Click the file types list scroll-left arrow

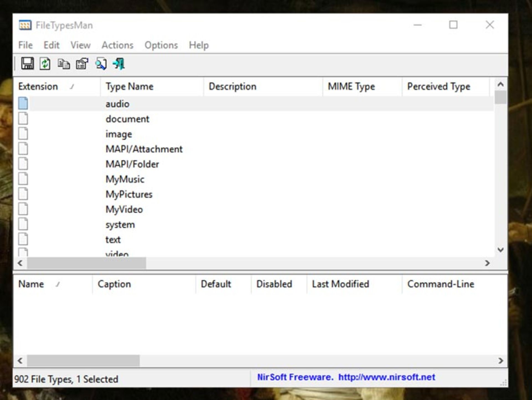[x=20, y=263]
